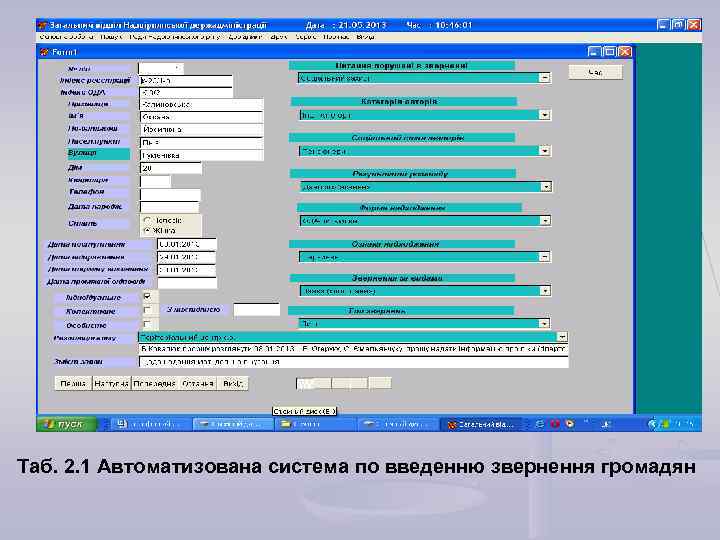Open the 'Друк' menu
Image resolution: width=720 pixels, height=540 pixels.
(x=279, y=37)
